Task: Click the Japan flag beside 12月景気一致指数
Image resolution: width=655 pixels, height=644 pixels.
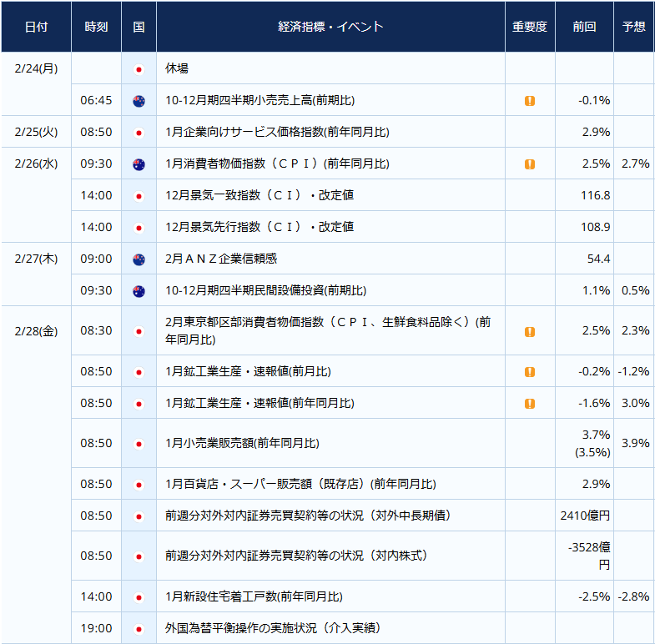Action: (139, 196)
